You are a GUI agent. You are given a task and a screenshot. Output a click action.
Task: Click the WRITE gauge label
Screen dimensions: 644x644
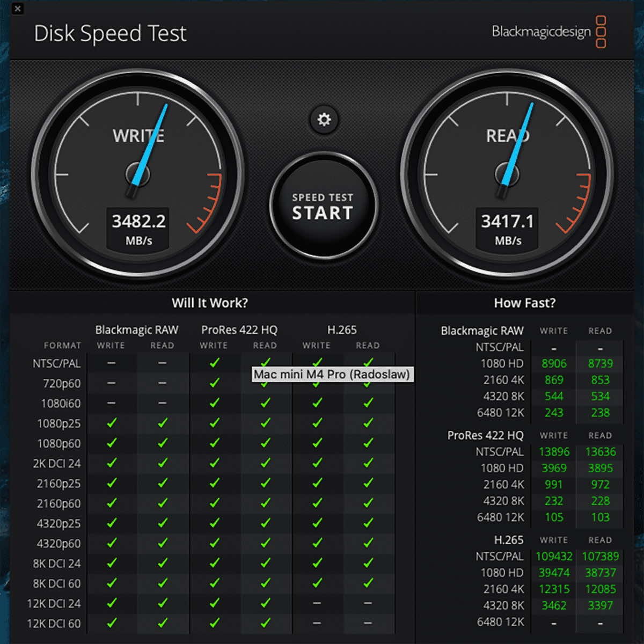click(x=138, y=136)
